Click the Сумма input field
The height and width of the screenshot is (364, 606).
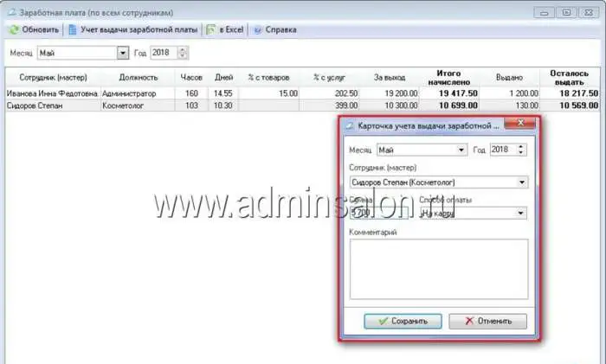coord(379,213)
